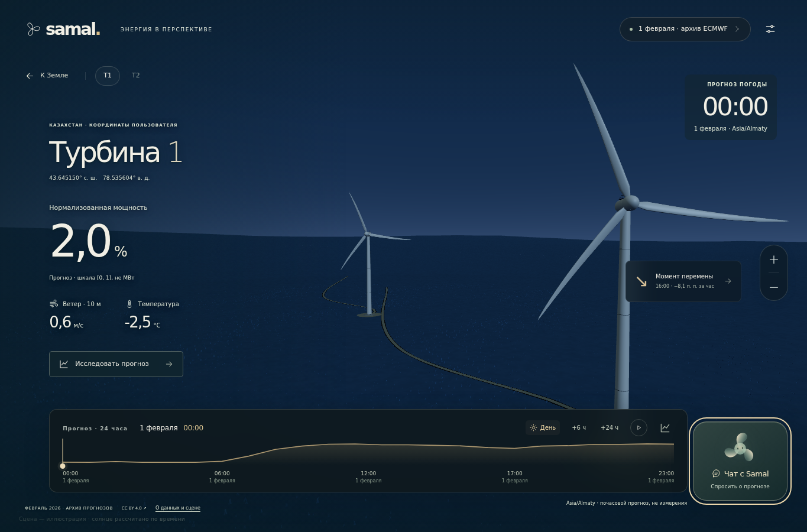Click the wind icon beside Ветер · 10 м
The width and height of the screenshot is (807, 532).
click(54, 304)
